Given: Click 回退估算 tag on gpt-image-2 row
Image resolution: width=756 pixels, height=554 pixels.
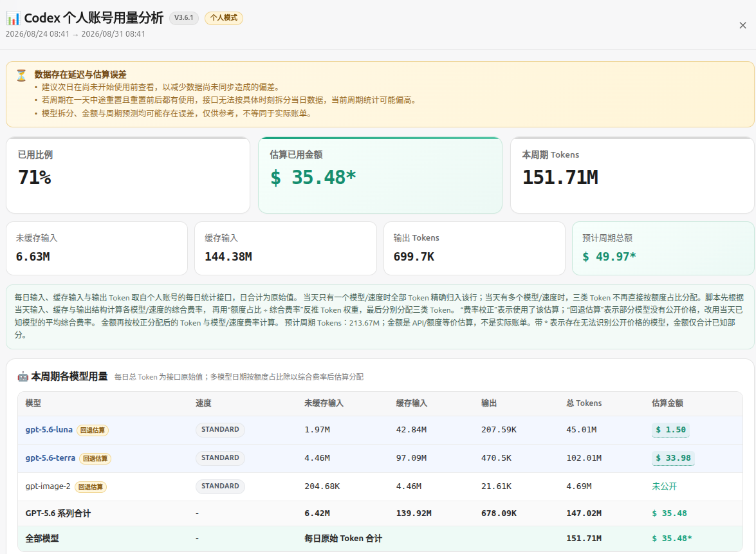Looking at the screenshot, I should point(91,487).
